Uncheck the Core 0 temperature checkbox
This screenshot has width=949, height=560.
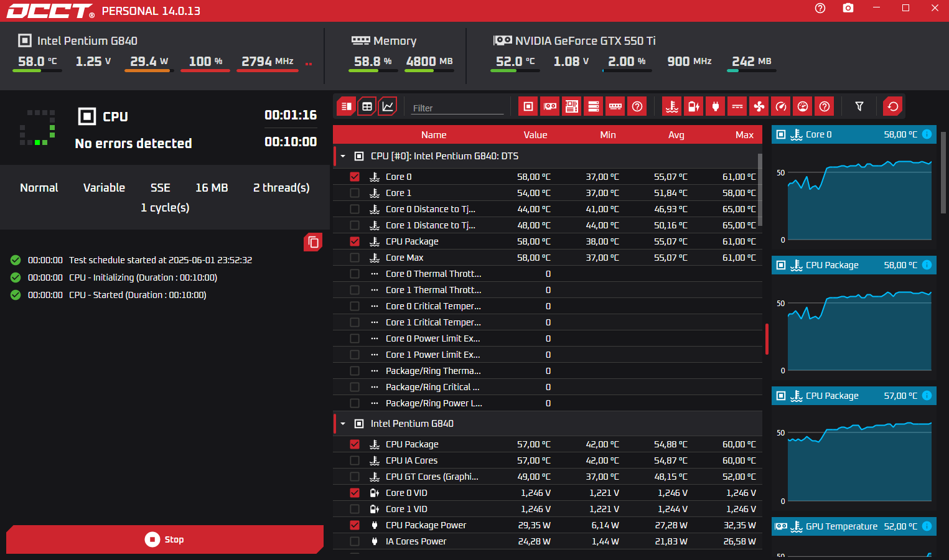(355, 177)
